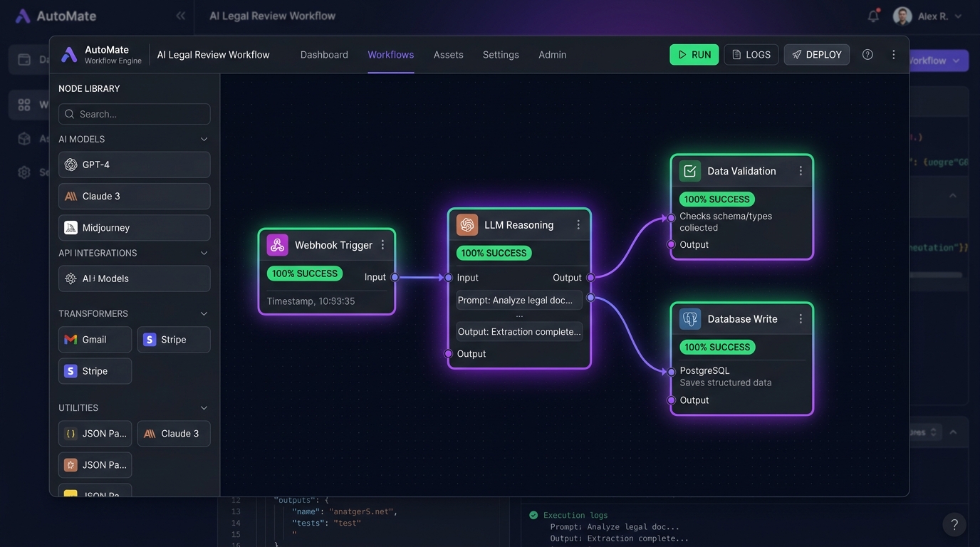Click the LLM Reasoning Input port
980x547 pixels.
point(449,278)
